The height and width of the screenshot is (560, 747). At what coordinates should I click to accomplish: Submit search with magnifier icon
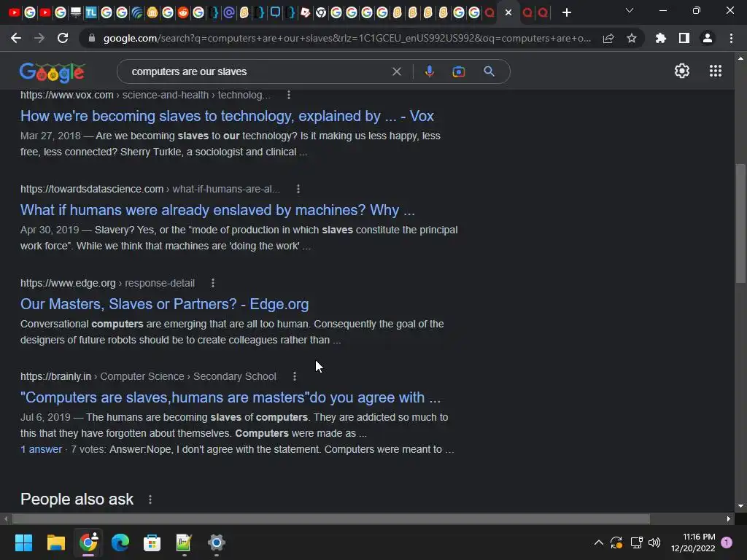[x=489, y=71]
